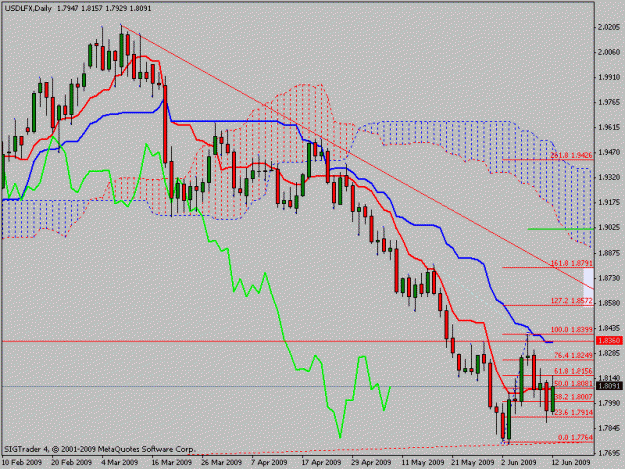Image resolution: width=625 pixels, height=469 pixels.
Task: Click the 1.8875 price axis label
Action: 609,253
